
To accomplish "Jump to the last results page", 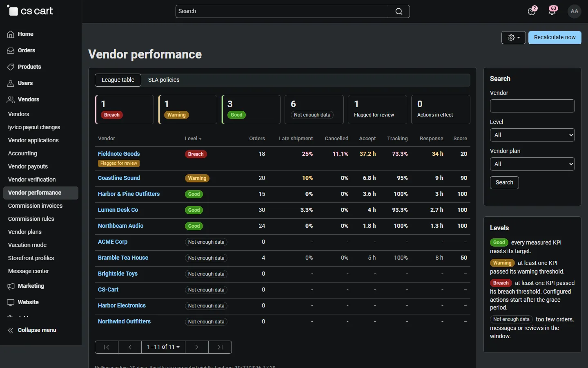I will click(x=220, y=347).
